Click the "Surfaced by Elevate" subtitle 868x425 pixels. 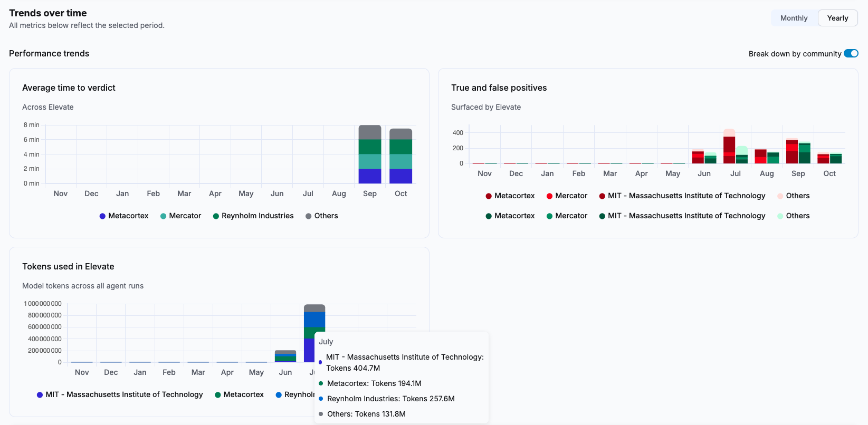pyautogui.click(x=486, y=107)
